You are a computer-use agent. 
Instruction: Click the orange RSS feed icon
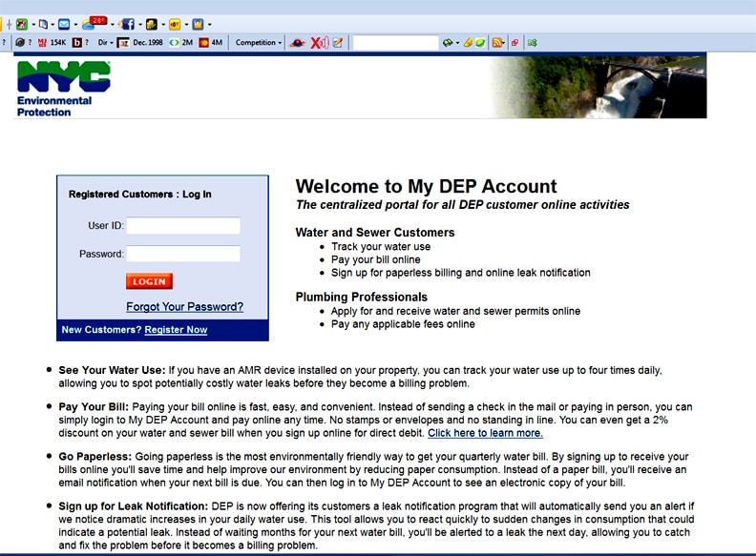tap(496, 42)
